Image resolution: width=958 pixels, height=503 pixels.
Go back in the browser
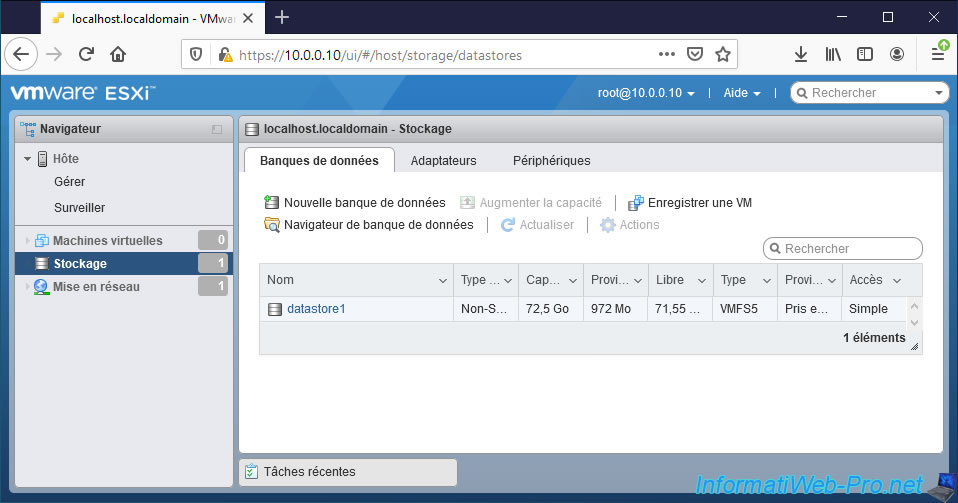[x=21, y=54]
